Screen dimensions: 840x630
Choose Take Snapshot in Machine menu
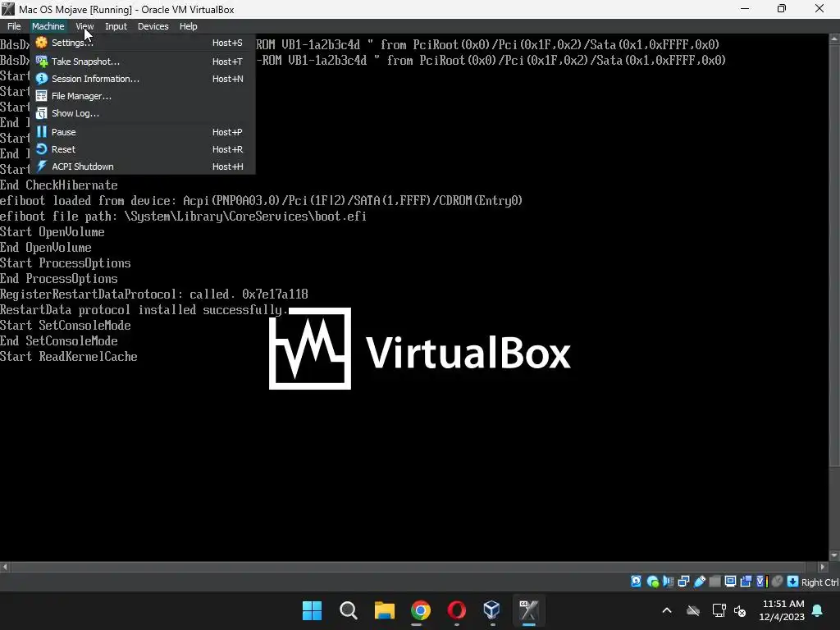point(142,62)
